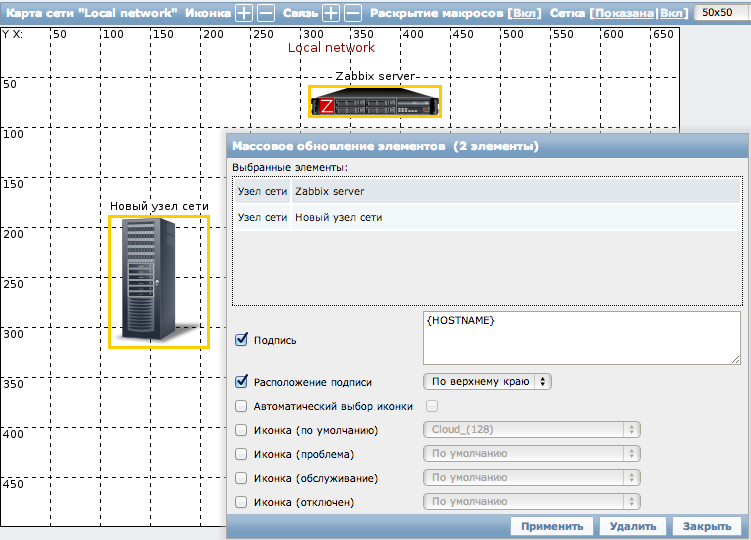Click the Расположение подписи label text

313,382
